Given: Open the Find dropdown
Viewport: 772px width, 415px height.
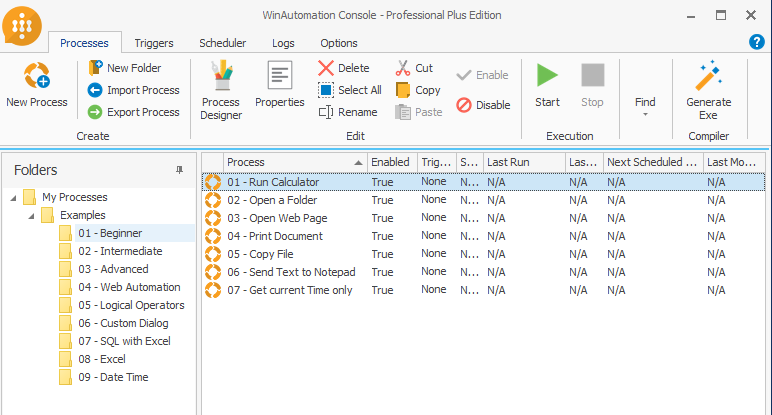Looking at the screenshot, I should point(645,107).
